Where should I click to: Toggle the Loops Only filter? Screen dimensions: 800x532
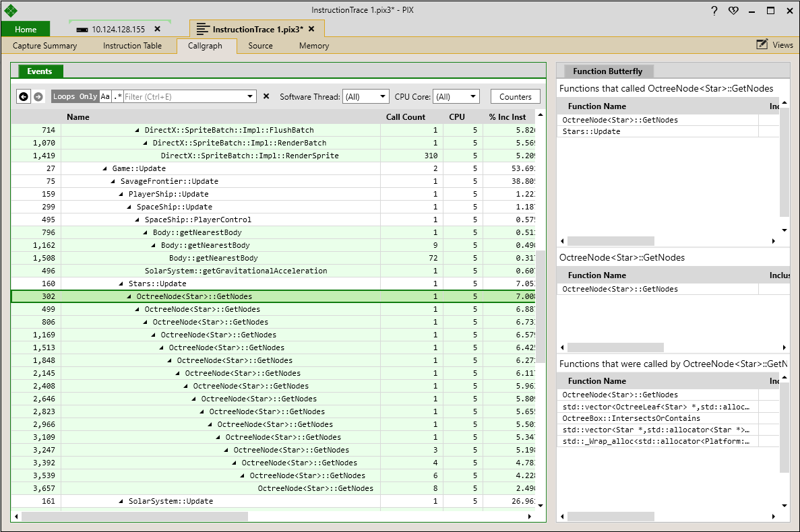click(x=75, y=96)
